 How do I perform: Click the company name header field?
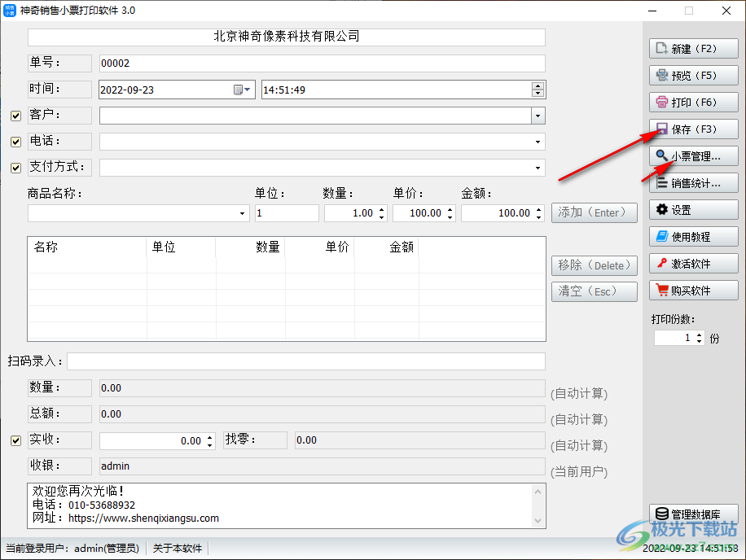tap(287, 37)
